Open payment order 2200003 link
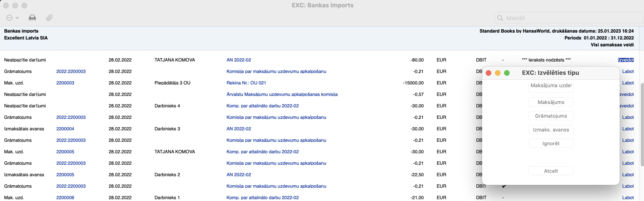The image size is (644, 201). click(x=65, y=83)
